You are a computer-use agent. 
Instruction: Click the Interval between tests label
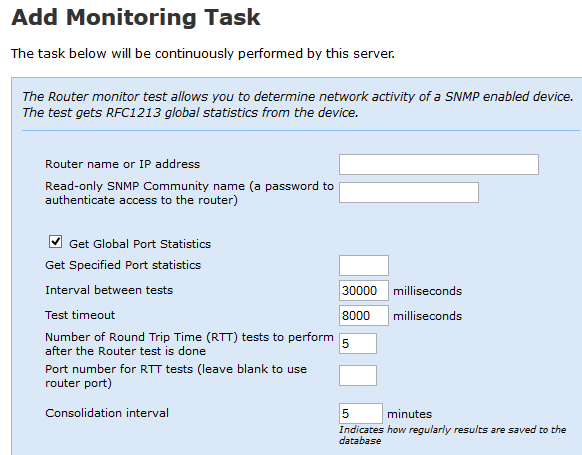tap(109, 290)
